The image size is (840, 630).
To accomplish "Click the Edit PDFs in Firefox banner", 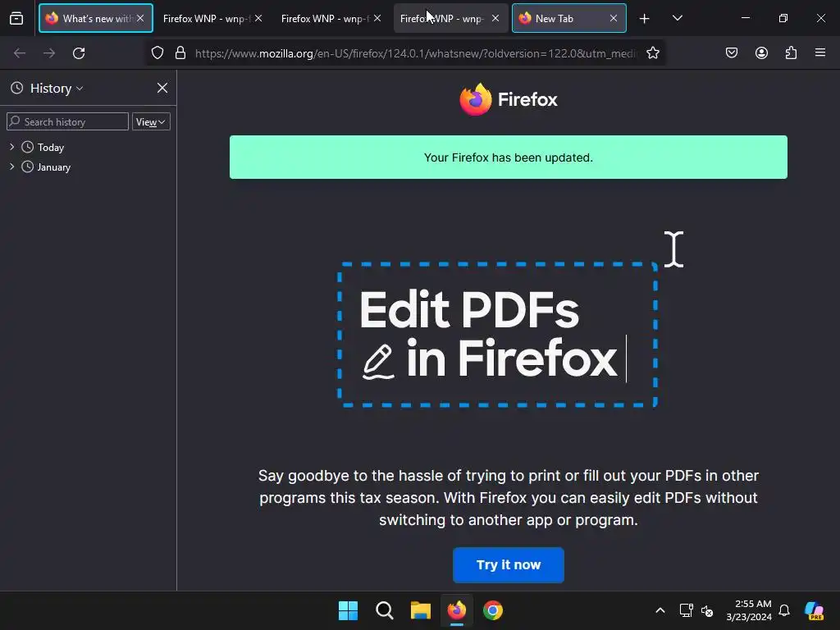I will pos(497,335).
